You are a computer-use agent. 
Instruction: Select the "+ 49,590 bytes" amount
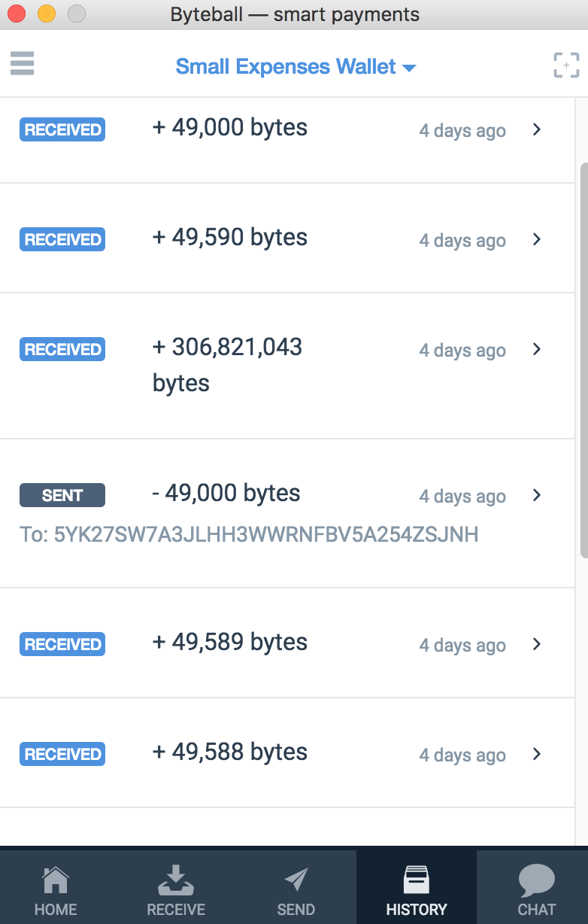click(230, 238)
